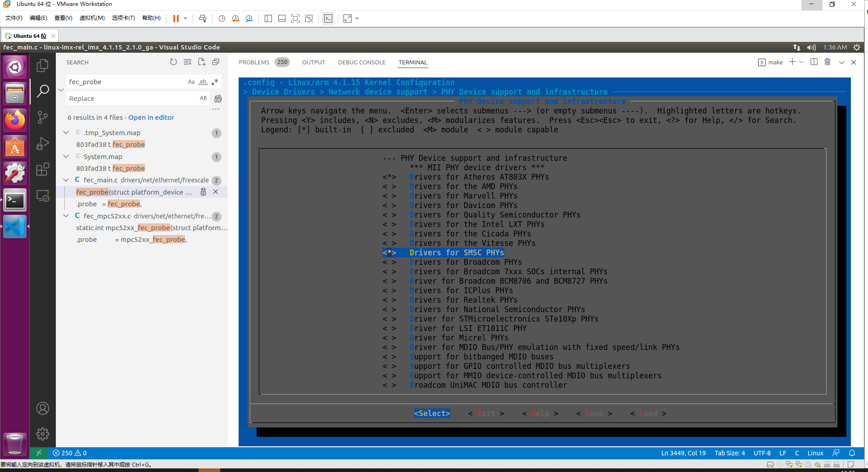868x472 pixels.
Task: Dismiss the fec_probe(struct platform_device result
Action: 216,192
